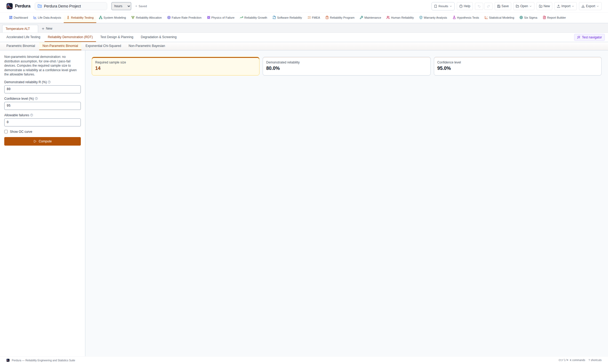Switch to Test Design & Planning tab
The width and height of the screenshot is (608, 364).
pyautogui.click(x=117, y=37)
